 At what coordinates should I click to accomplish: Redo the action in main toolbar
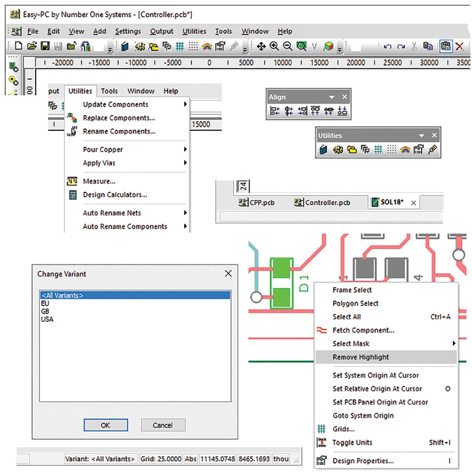pyautogui.click(x=401, y=46)
